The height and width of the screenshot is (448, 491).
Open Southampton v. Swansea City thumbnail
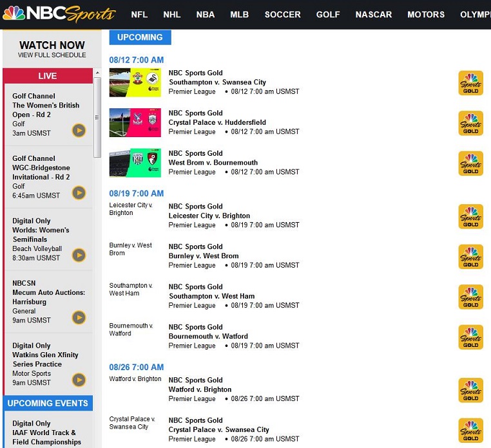[x=135, y=82]
